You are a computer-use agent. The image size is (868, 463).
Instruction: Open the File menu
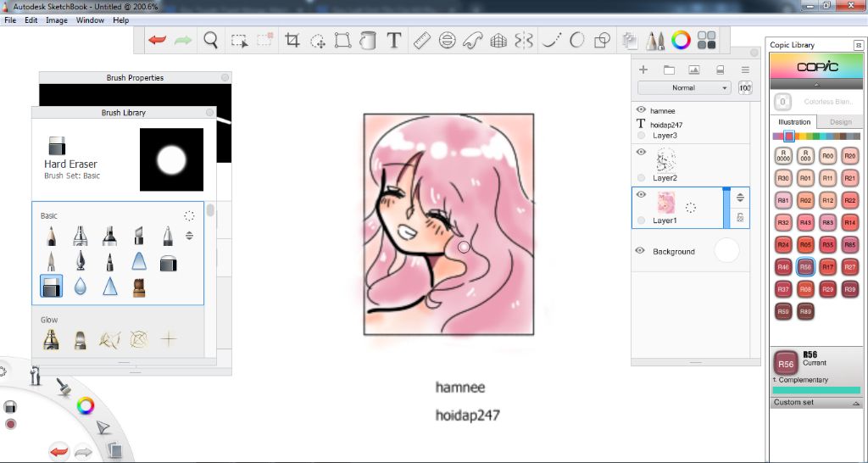(x=10, y=20)
